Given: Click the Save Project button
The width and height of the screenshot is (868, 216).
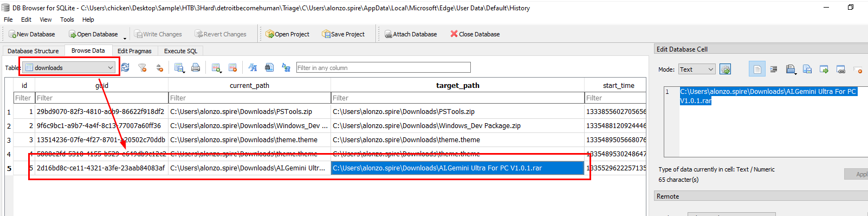Looking at the screenshot, I should [x=344, y=34].
